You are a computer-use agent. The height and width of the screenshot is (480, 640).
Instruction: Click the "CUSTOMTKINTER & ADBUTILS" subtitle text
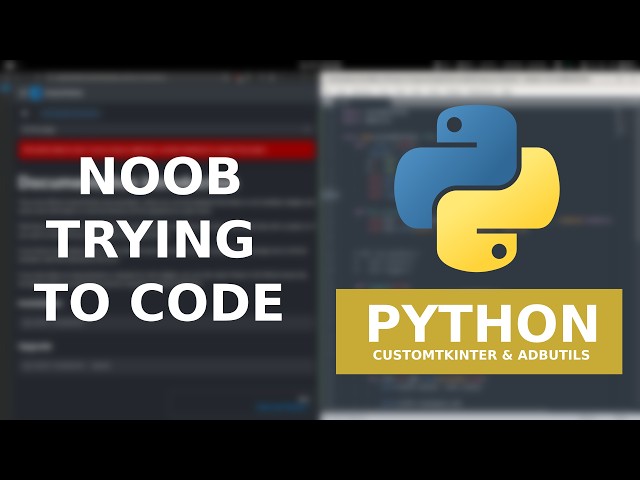[x=481, y=355]
